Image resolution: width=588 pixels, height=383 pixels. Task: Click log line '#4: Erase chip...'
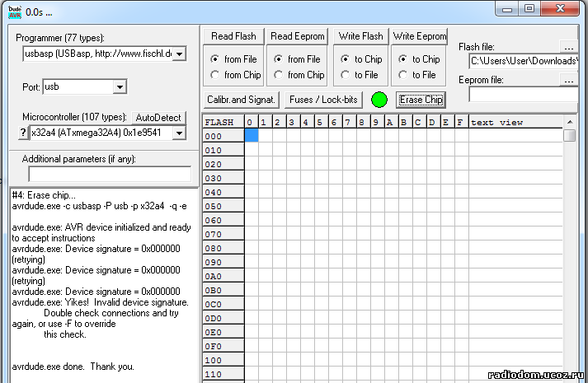coord(44,195)
